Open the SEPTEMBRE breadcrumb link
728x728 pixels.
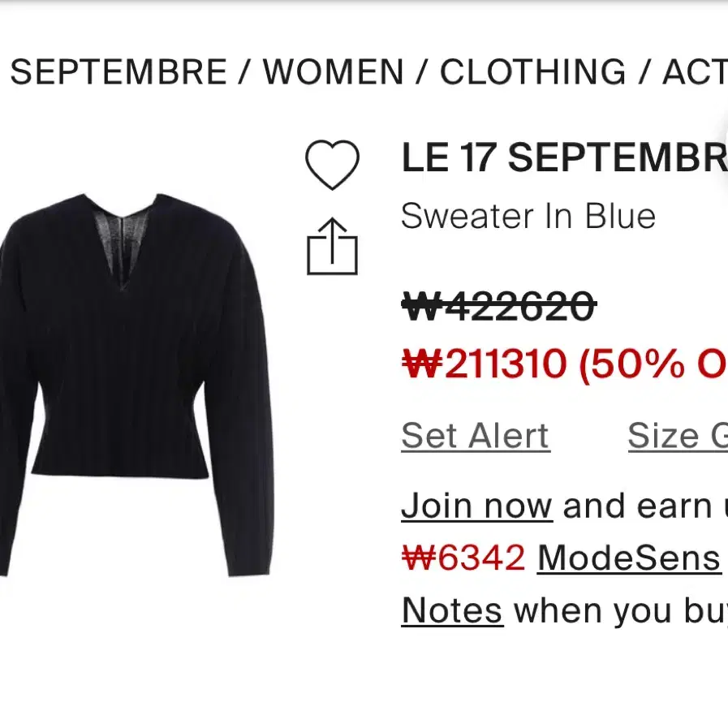point(118,72)
